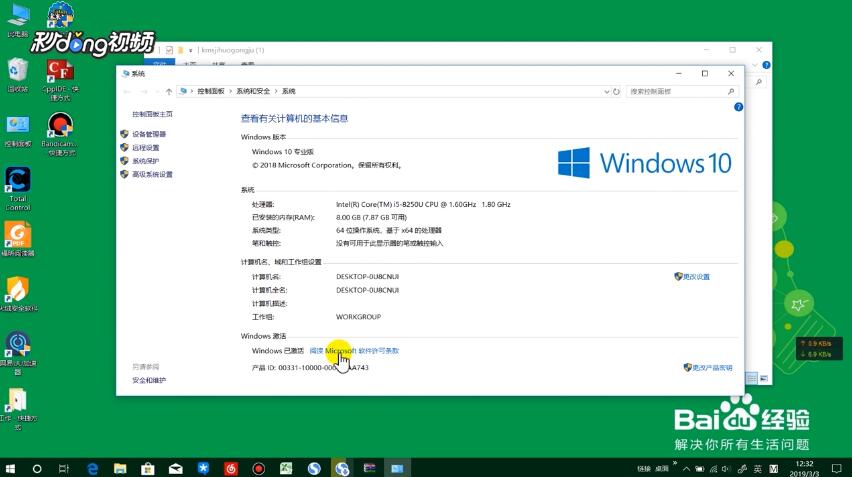
Task: Expand the address bar history dropdown
Action: [x=605, y=91]
